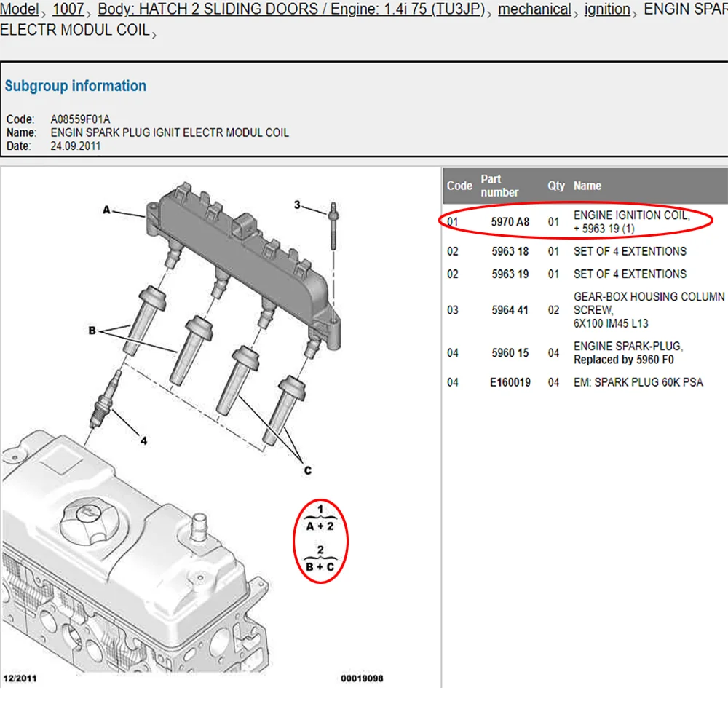Select quantity 04 in E160019 row
The width and height of the screenshot is (728, 728).
tap(553, 383)
